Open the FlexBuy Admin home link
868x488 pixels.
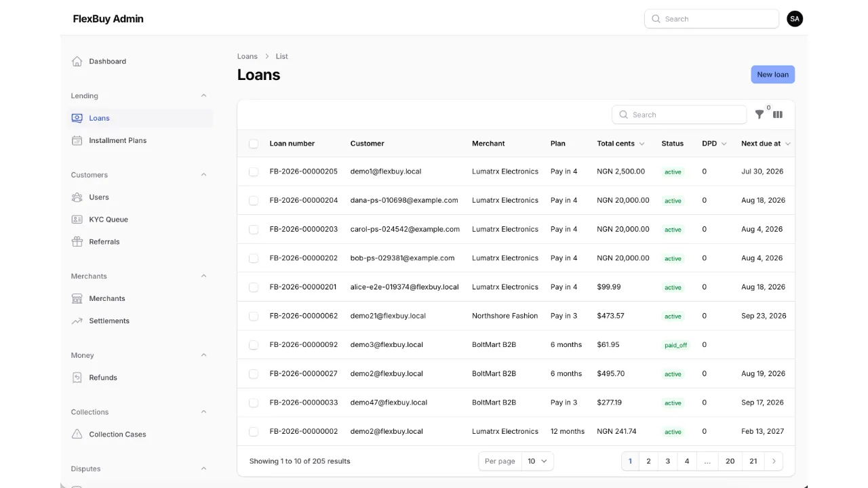click(108, 19)
